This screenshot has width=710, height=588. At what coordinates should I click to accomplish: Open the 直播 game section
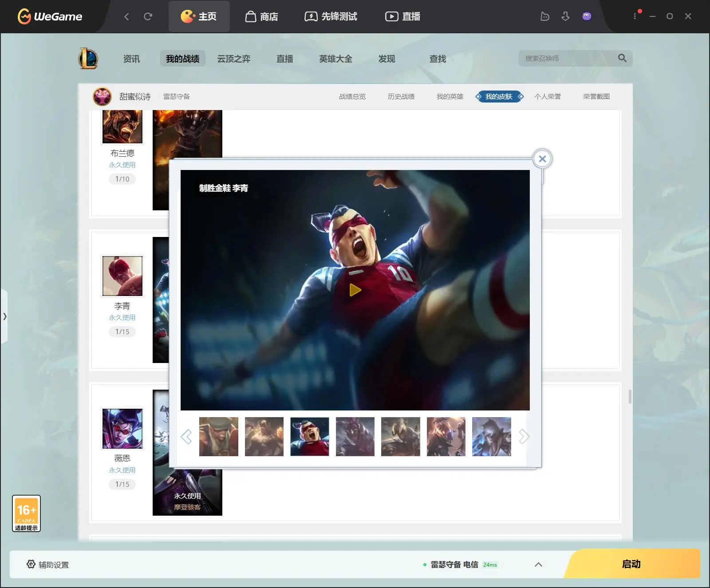point(284,59)
